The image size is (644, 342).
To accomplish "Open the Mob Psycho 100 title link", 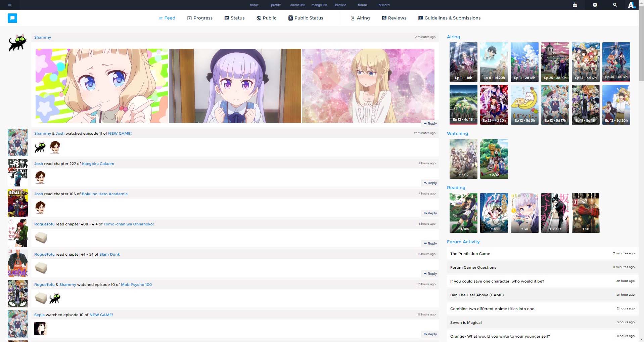I will [136, 285].
